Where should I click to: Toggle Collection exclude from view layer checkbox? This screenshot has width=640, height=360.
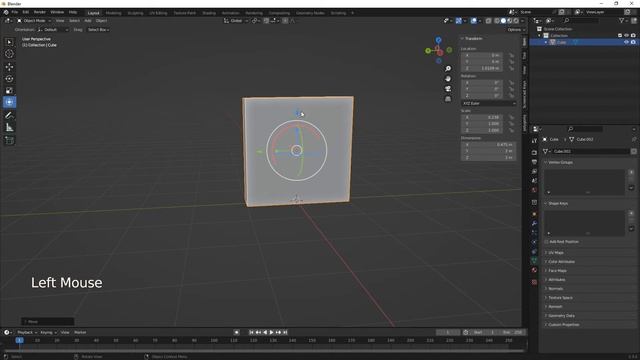pyautogui.click(x=620, y=36)
